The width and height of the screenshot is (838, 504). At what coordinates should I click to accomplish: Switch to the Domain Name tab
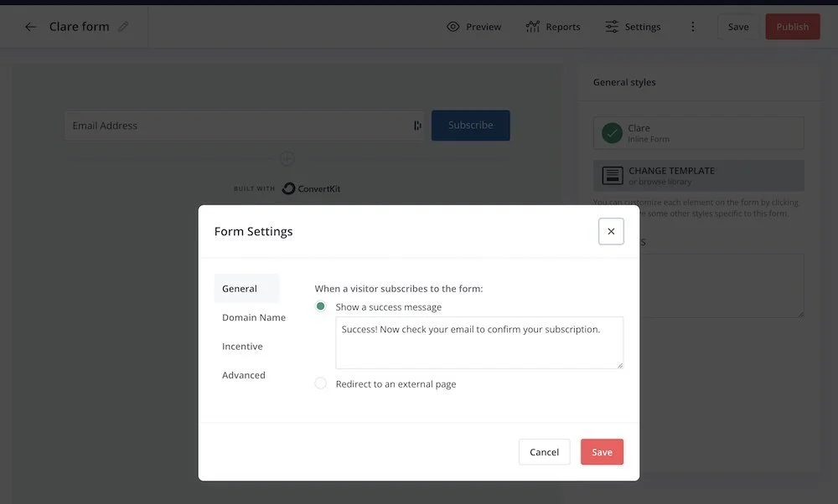pyautogui.click(x=254, y=317)
